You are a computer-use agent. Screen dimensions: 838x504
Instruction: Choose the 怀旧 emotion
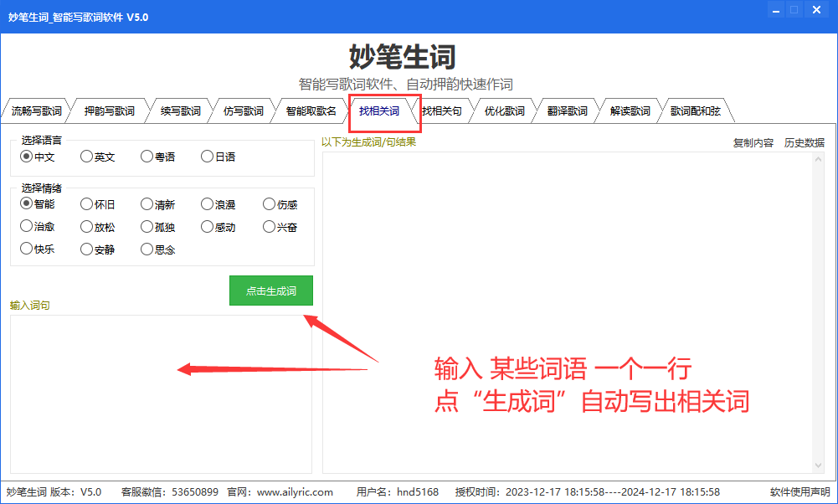tap(97, 204)
